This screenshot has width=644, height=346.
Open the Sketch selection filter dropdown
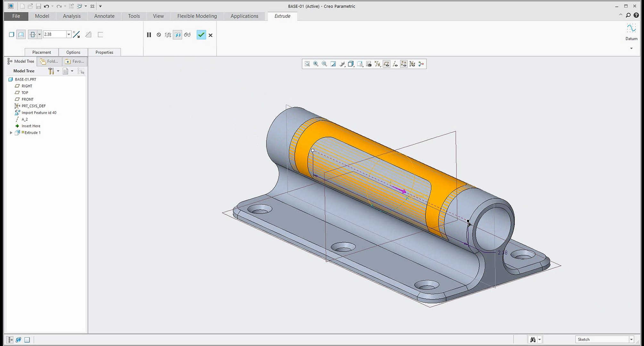[x=631, y=340]
